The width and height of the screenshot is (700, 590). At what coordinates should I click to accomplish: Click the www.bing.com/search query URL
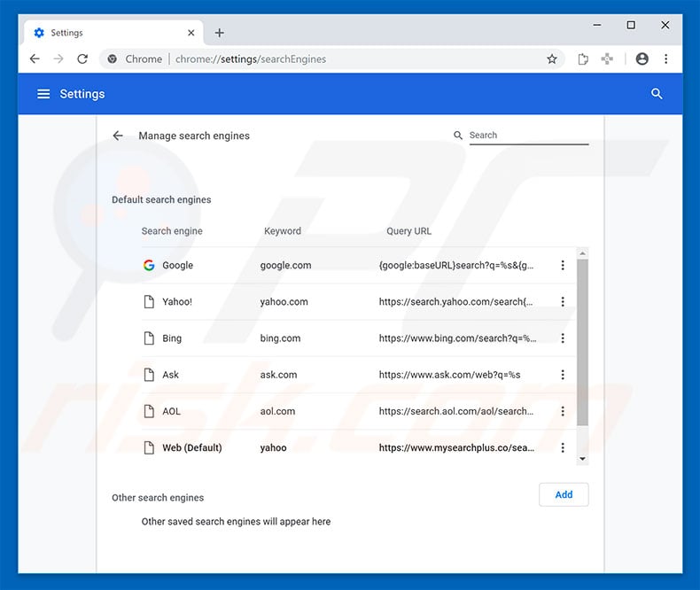(x=457, y=338)
